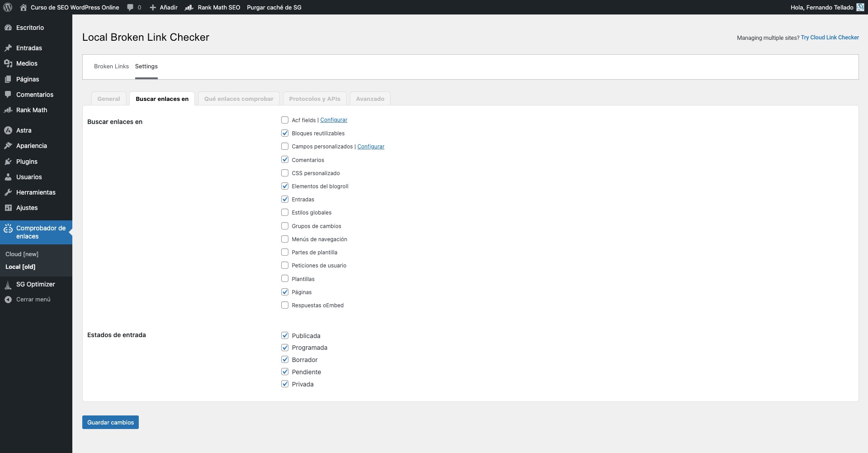Click the WordPress logo icon in admin bar
This screenshot has height=453, width=868.
pos(8,7)
